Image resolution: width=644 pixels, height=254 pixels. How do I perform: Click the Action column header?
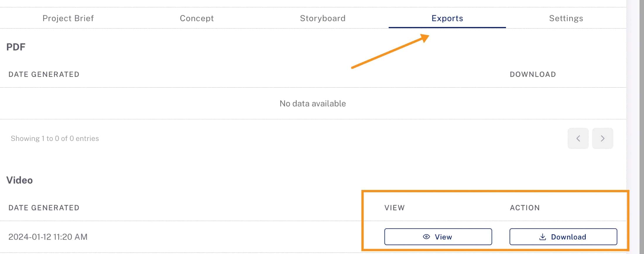[525, 208]
